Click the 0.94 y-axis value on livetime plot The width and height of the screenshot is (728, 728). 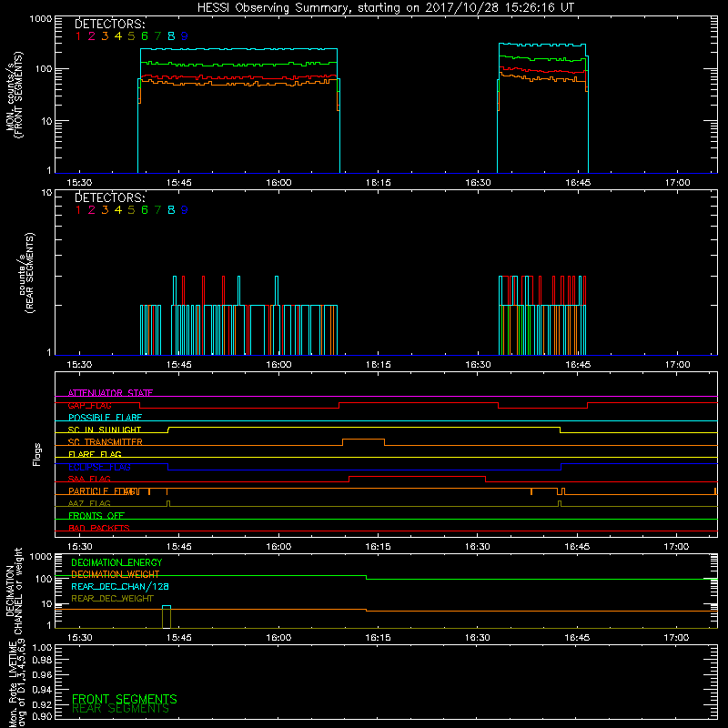42,690
